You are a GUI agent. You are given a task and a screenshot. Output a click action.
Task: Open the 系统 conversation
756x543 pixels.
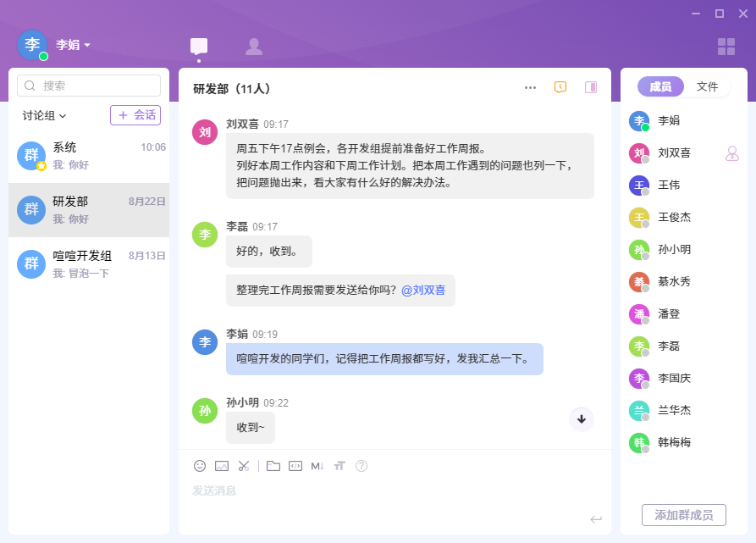pos(89,156)
